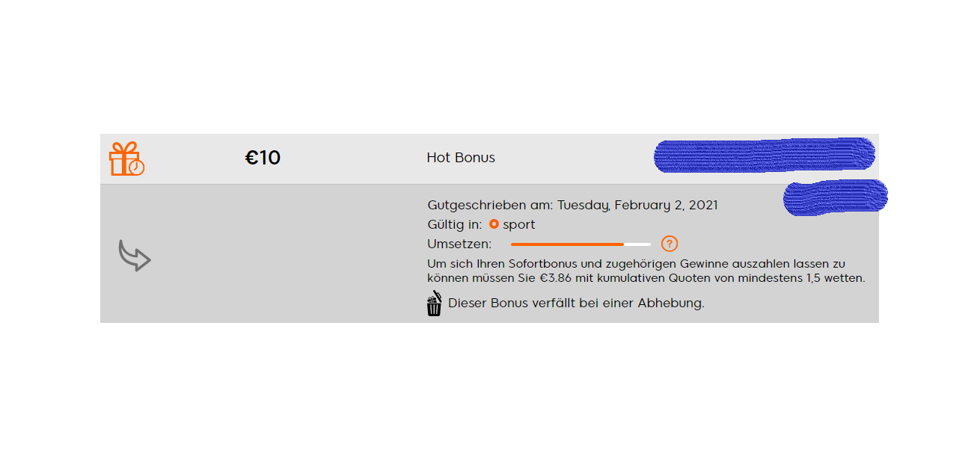Select the date Tuesday, February 2, 2021
This screenshot has width=980, height=456.
pyautogui.click(x=638, y=205)
